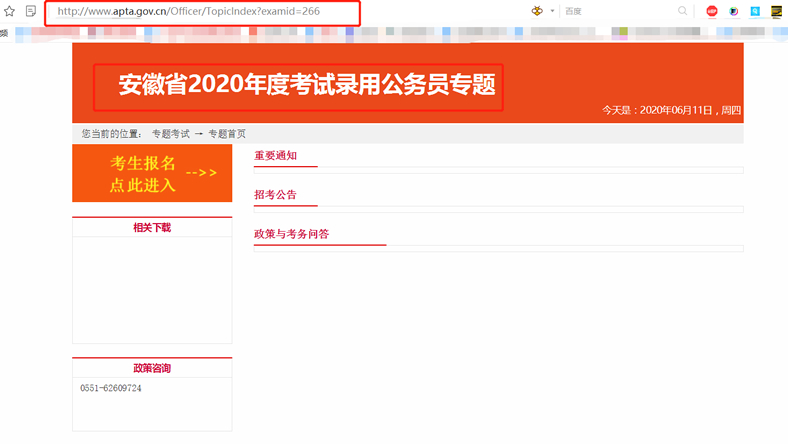Click the red ABP adblock extension icon
The image size is (788, 444).
(712, 11)
